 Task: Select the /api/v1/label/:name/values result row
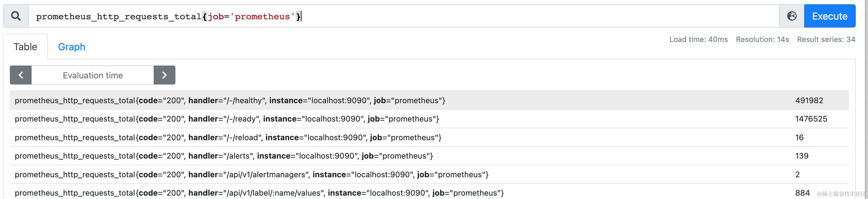click(429, 193)
